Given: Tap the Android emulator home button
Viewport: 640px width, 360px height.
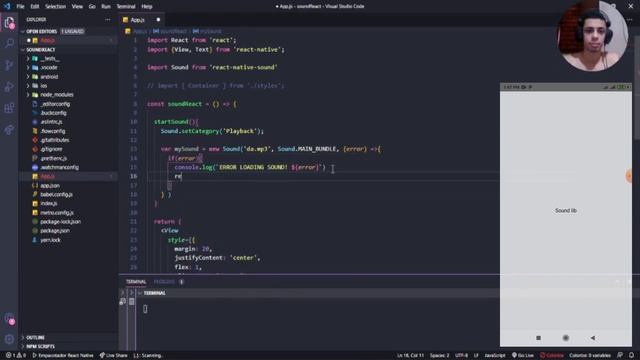Looking at the screenshot, I should (x=566, y=338).
